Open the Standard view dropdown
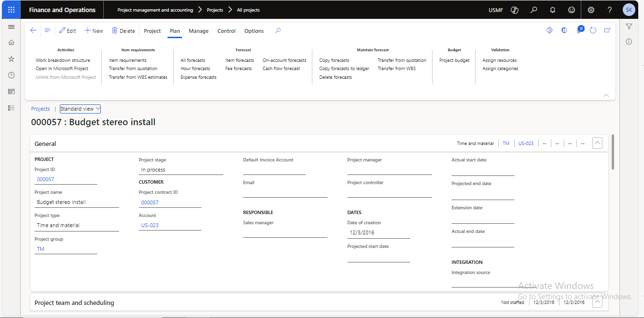 pos(80,109)
